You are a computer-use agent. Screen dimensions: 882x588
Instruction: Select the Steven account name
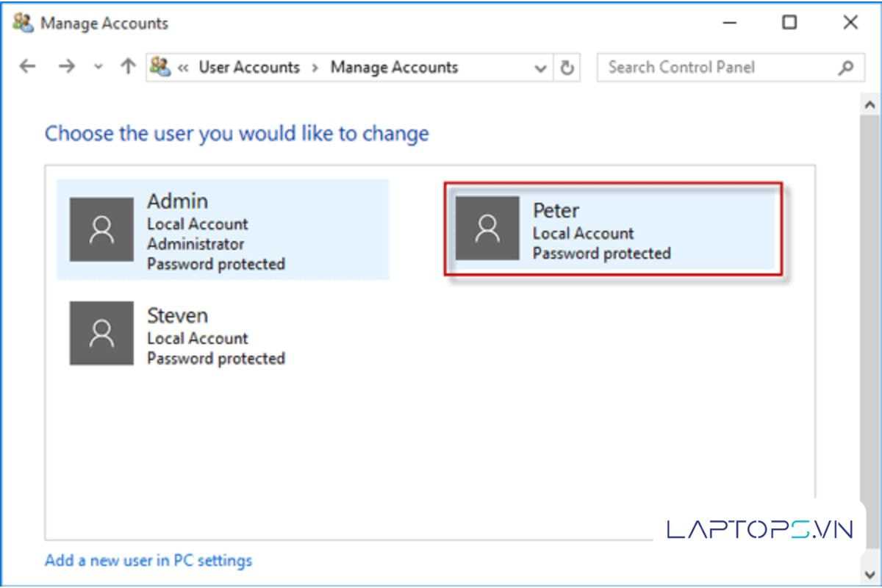pyautogui.click(x=177, y=316)
